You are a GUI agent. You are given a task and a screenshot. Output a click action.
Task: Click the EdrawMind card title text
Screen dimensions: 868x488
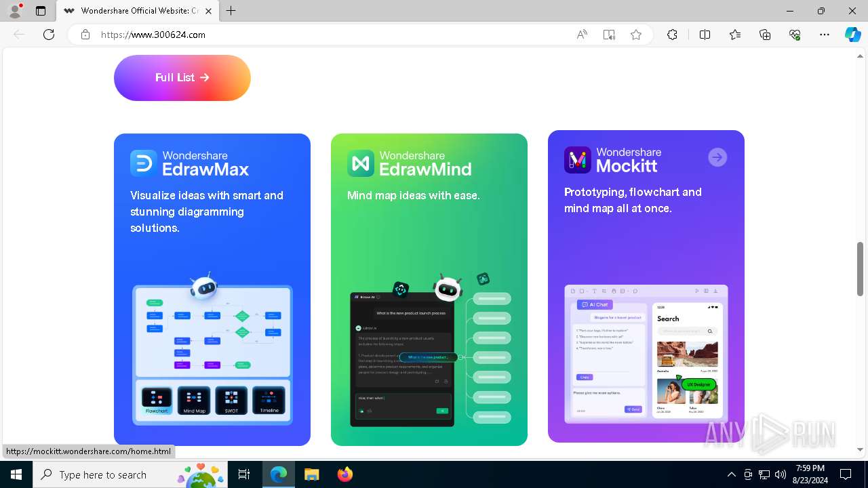(425, 163)
